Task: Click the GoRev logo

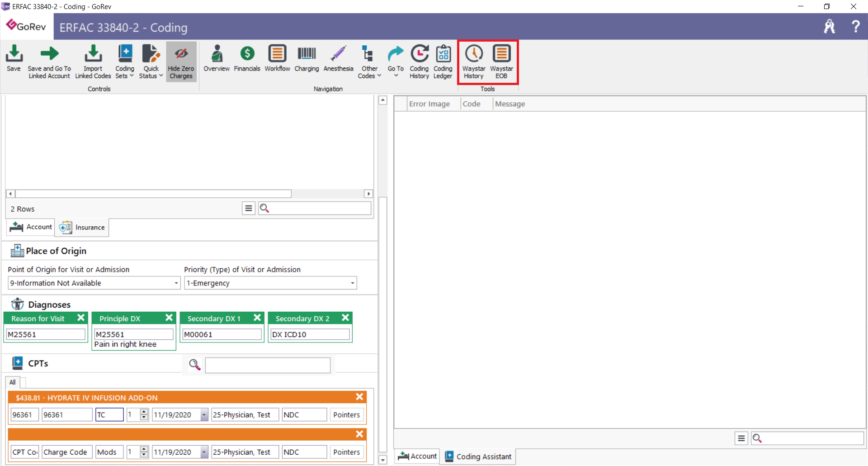Action: (26, 26)
